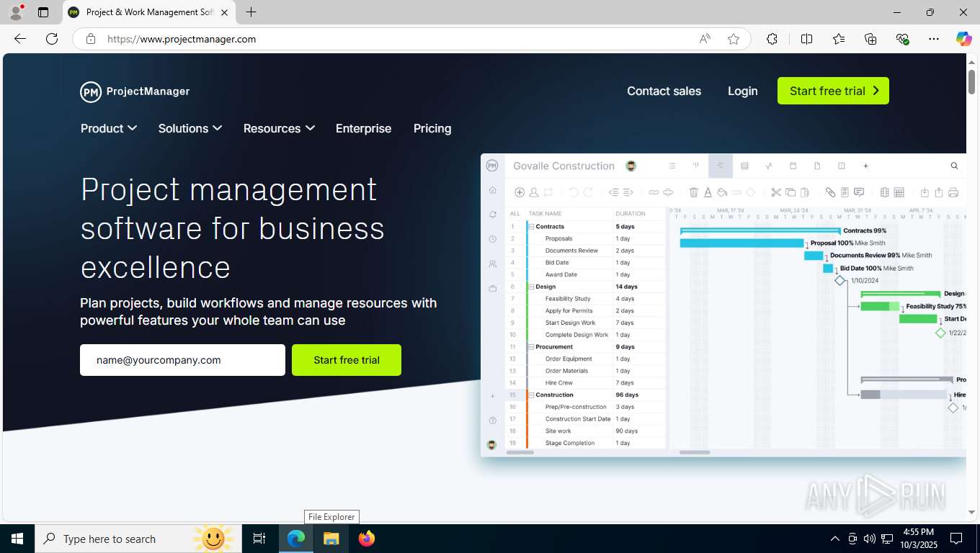Refresh the current page
Screen dimensions: 980x553
52,39
